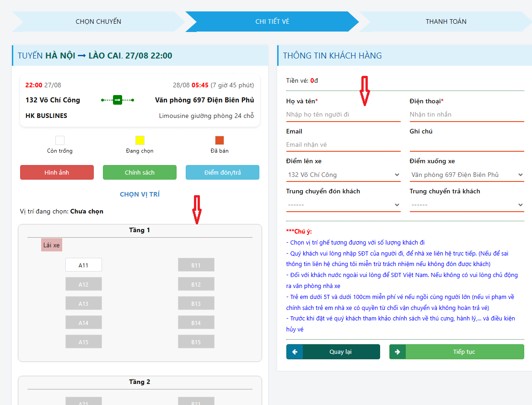Focus the Điện thoại input field

pos(467,114)
